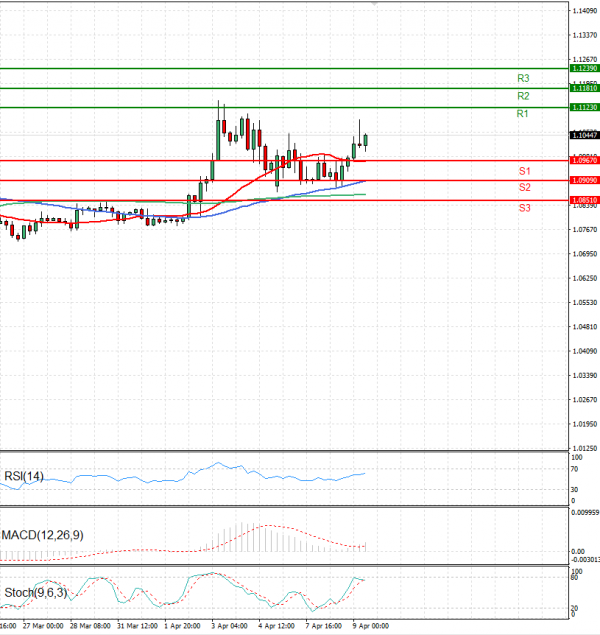Viewport: 600px width, 635px height.
Task: Click the chart shift triangle marker at top
Action: point(374,4)
